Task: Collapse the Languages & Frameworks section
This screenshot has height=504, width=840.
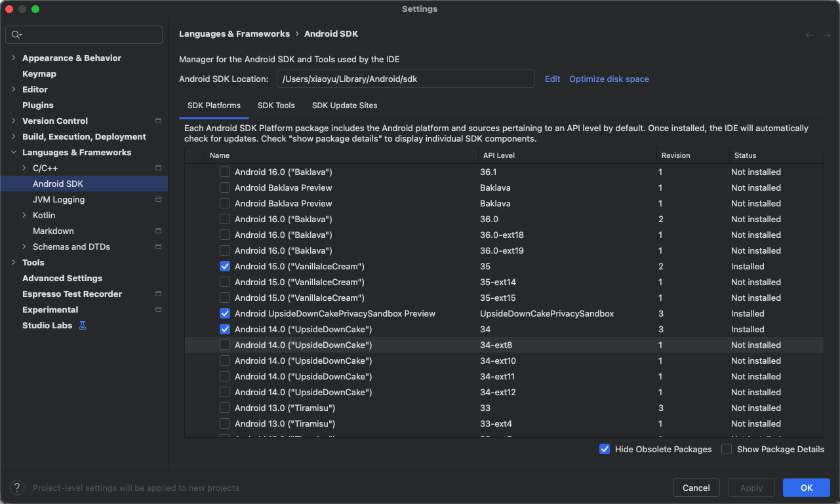Action: tap(14, 152)
